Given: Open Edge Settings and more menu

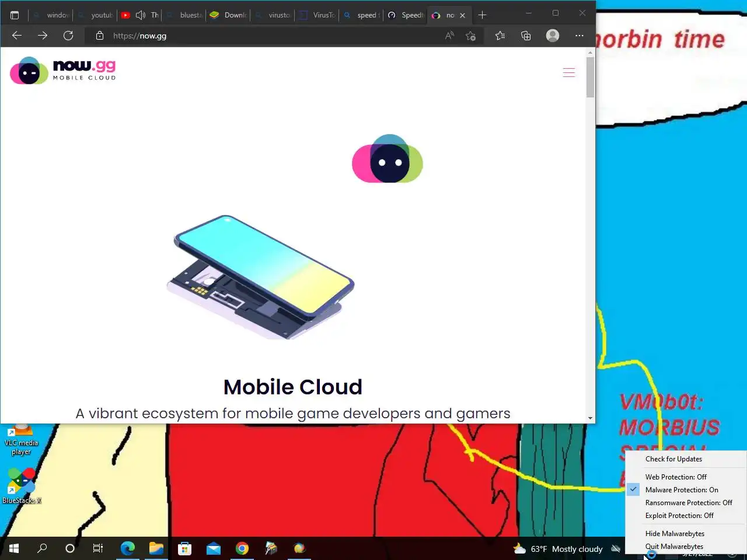Looking at the screenshot, I should point(579,36).
